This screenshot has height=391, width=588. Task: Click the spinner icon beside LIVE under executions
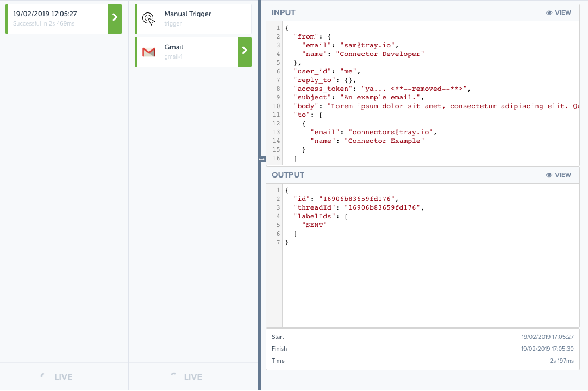pos(43,376)
